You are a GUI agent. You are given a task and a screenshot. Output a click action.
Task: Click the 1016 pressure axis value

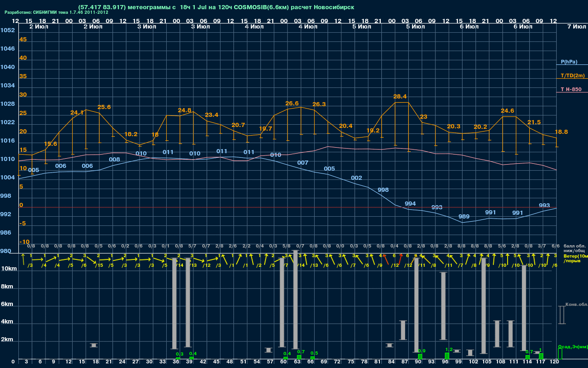(x=7, y=141)
